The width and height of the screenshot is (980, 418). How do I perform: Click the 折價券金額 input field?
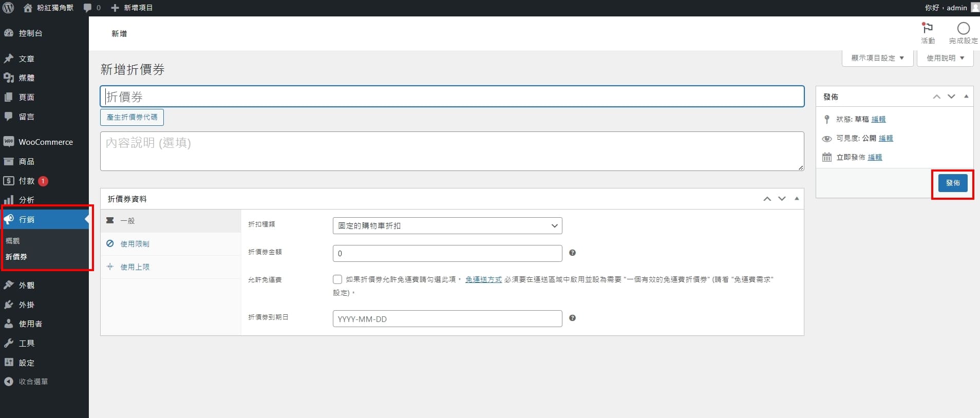[447, 253]
